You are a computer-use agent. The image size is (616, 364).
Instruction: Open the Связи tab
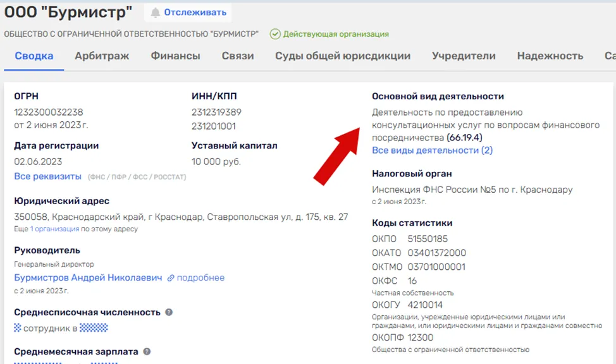click(238, 56)
